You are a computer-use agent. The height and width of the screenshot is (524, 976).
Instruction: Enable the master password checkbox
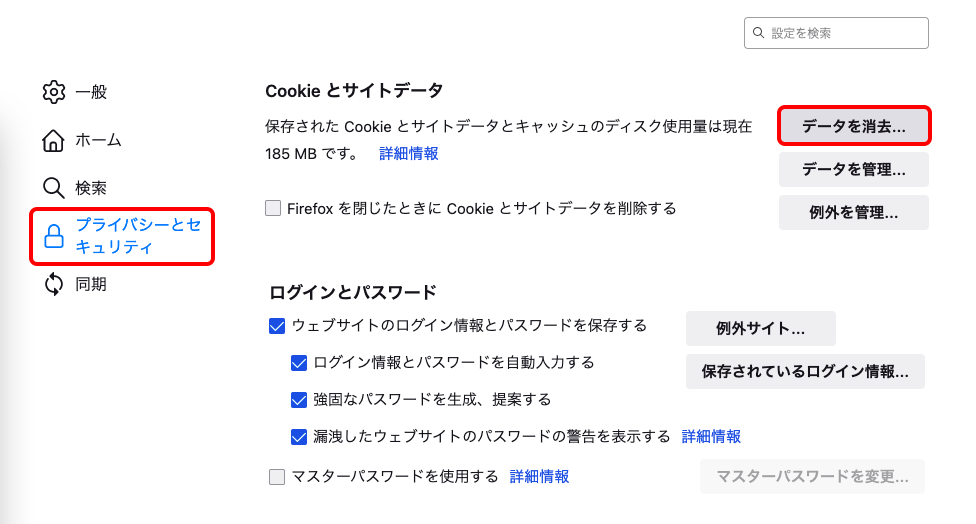point(276,477)
